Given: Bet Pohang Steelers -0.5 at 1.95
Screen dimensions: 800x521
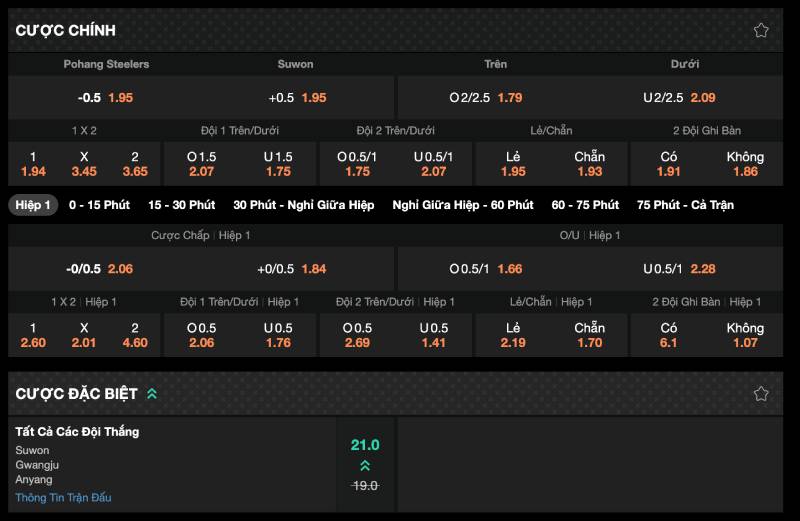Looking at the screenshot, I should tap(106, 98).
